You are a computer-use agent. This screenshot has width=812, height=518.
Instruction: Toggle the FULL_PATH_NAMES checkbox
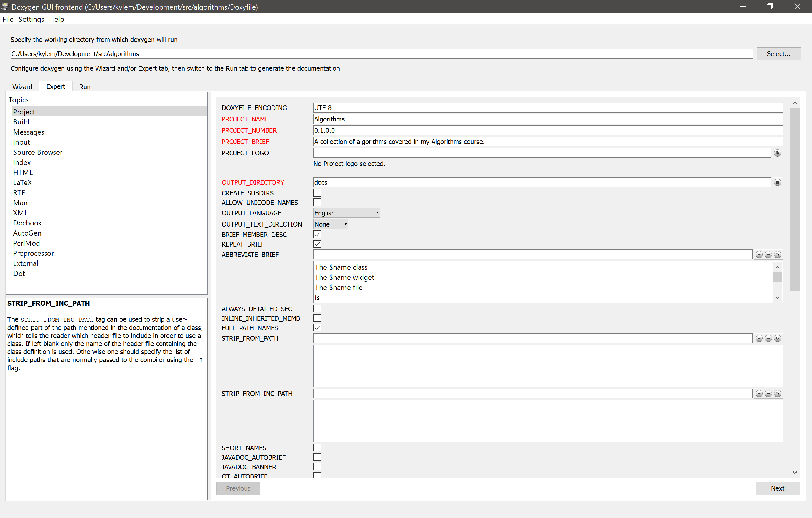pos(317,328)
